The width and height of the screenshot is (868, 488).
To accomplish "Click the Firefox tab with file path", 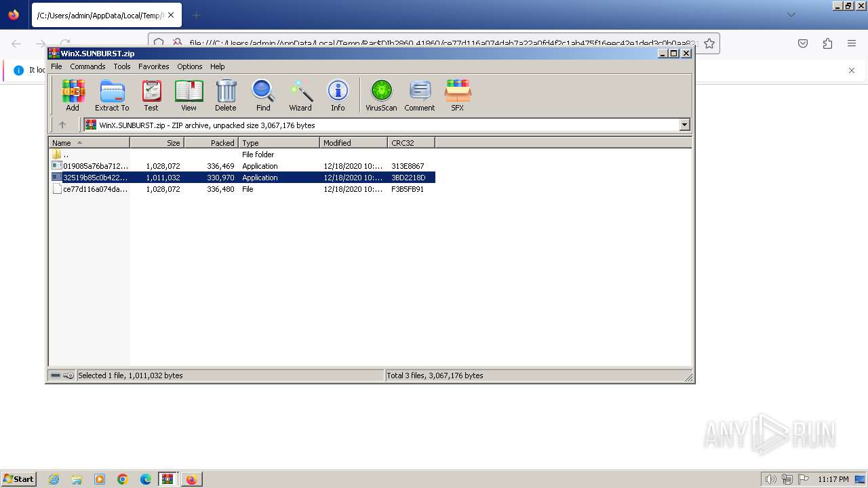I will (106, 15).
